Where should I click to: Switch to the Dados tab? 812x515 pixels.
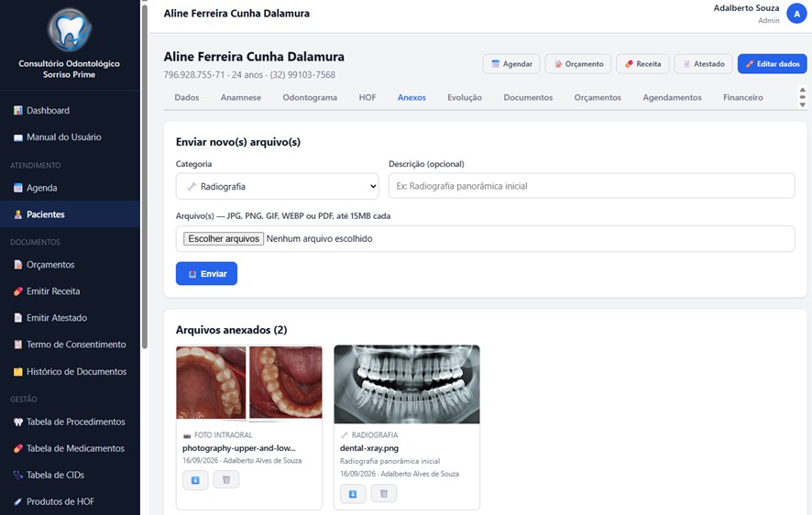[187, 97]
